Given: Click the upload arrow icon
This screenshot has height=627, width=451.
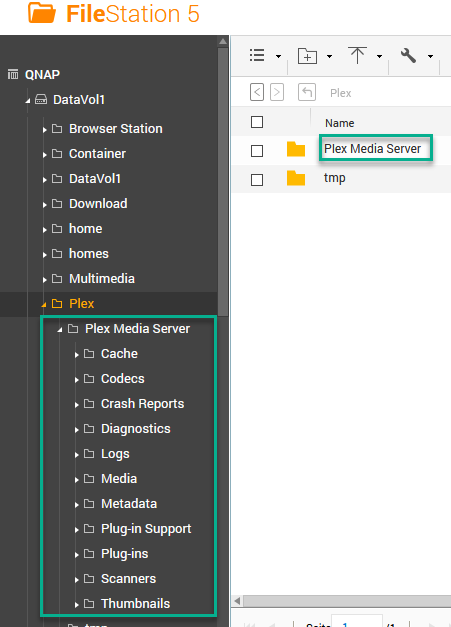Looking at the screenshot, I should [x=357, y=55].
